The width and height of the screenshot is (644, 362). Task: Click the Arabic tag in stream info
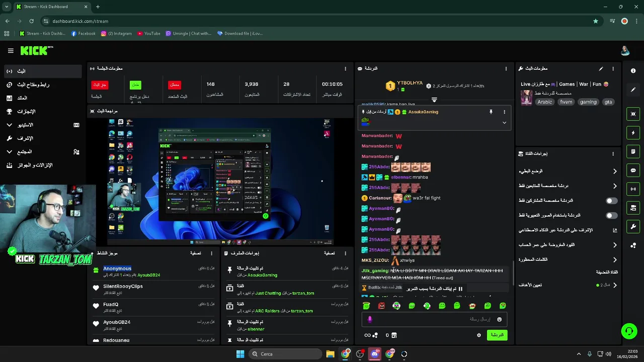coord(544,102)
